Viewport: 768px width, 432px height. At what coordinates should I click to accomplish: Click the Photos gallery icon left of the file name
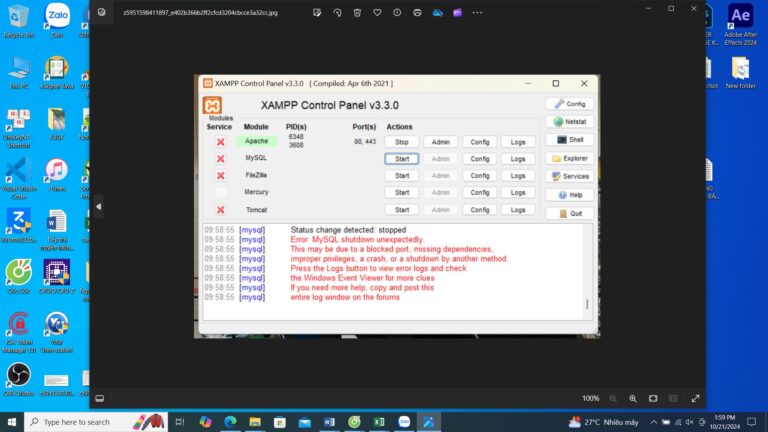[x=101, y=12]
